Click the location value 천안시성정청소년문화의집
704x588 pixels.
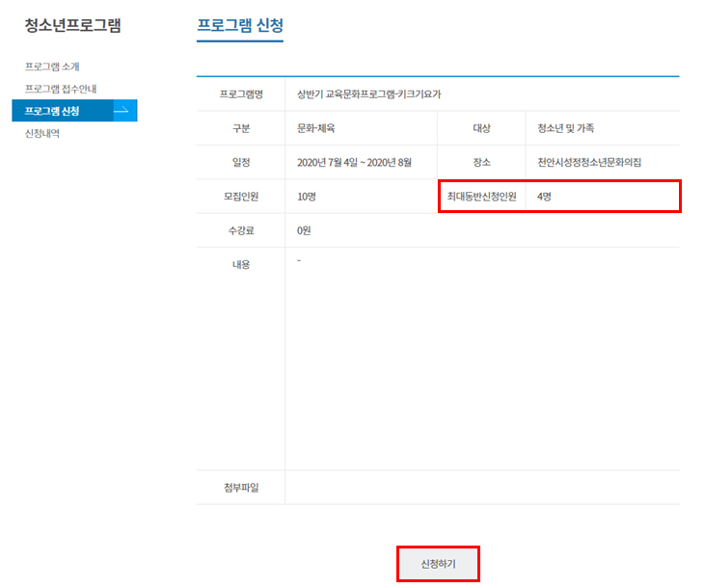589,163
